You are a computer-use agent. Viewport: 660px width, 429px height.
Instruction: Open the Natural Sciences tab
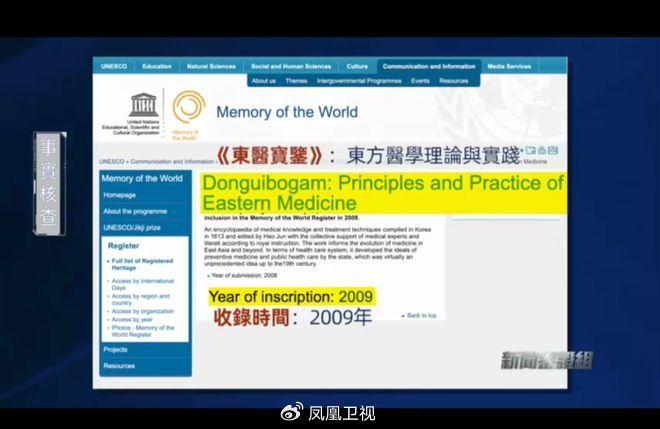211,67
